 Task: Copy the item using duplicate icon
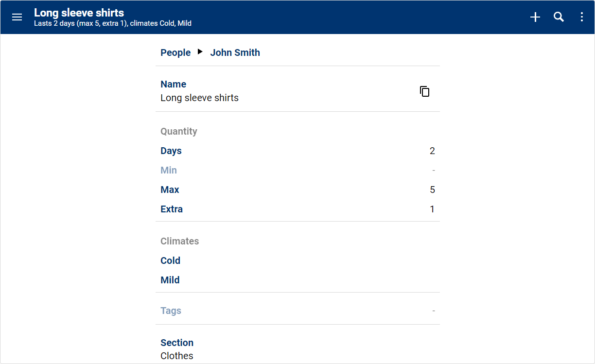[x=424, y=91]
